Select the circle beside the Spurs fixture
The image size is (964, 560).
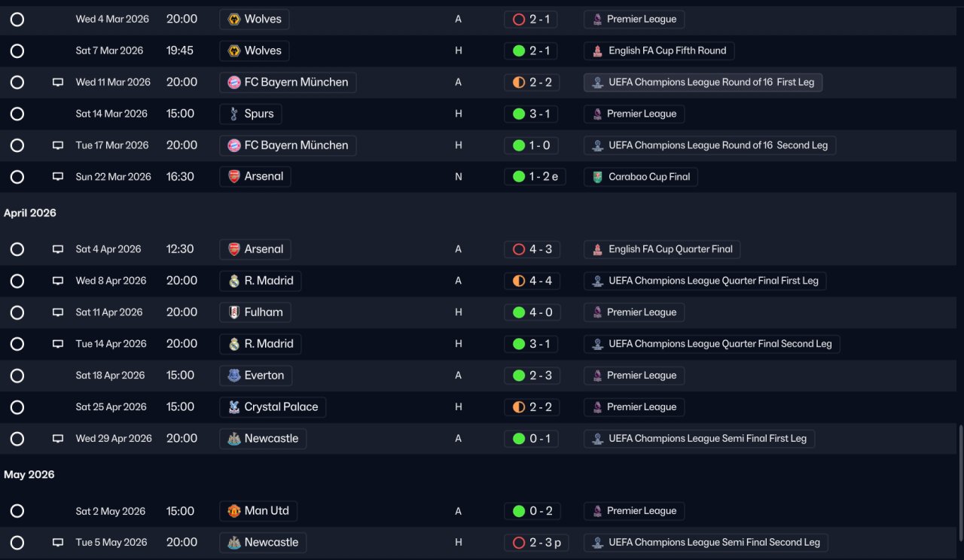click(x=17, y=114)
